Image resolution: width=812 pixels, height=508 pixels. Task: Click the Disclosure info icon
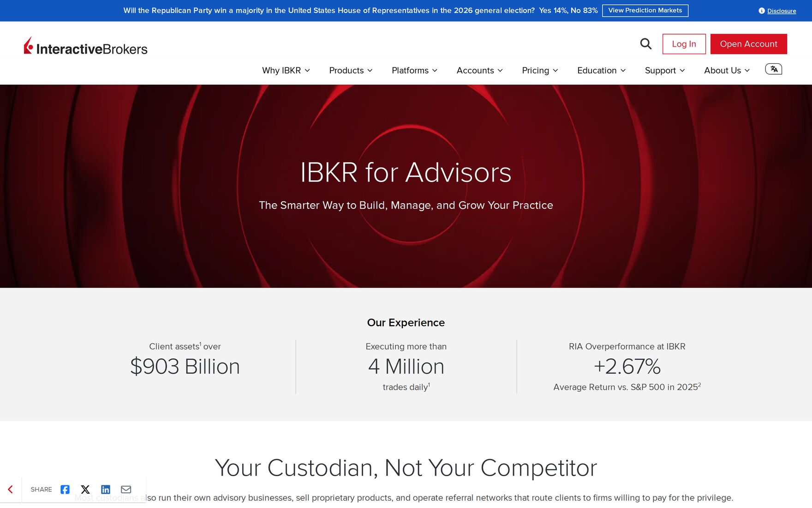(762, 11)
